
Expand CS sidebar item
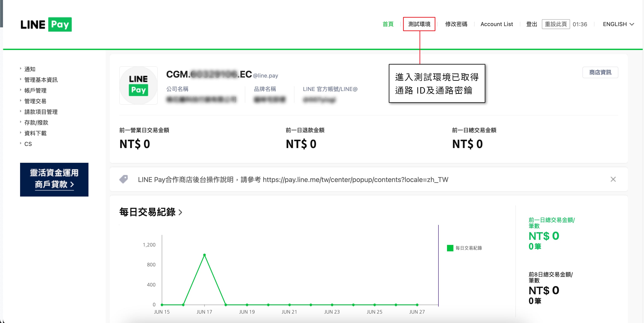tap(28, 144)
